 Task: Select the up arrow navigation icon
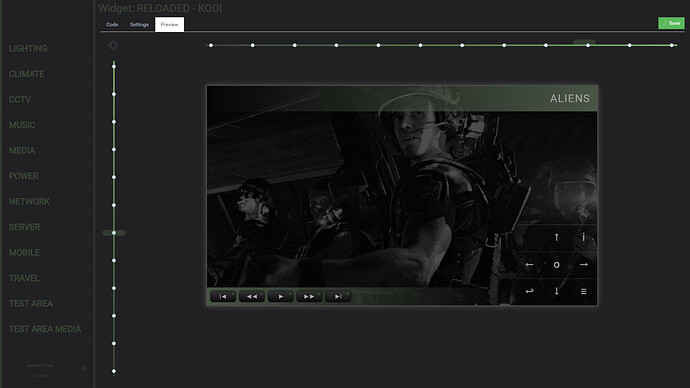[x=557, y=238]
